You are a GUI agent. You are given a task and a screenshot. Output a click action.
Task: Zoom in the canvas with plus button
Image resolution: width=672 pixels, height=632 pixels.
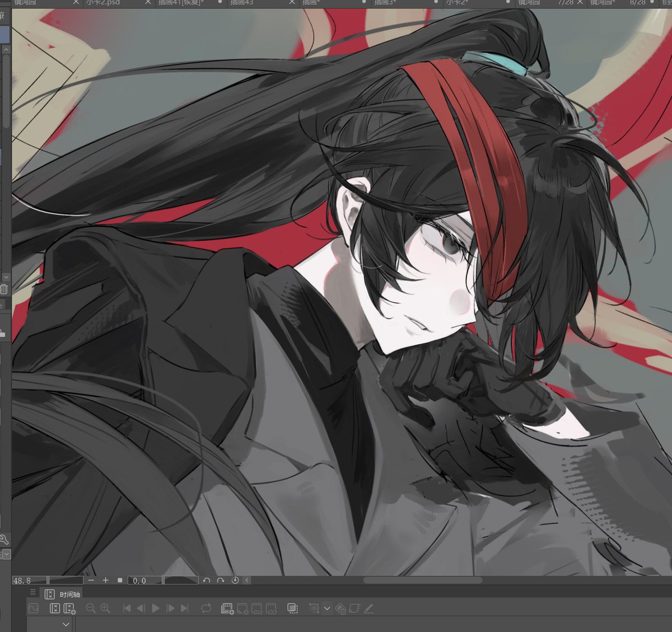click(x=105, y=580)
